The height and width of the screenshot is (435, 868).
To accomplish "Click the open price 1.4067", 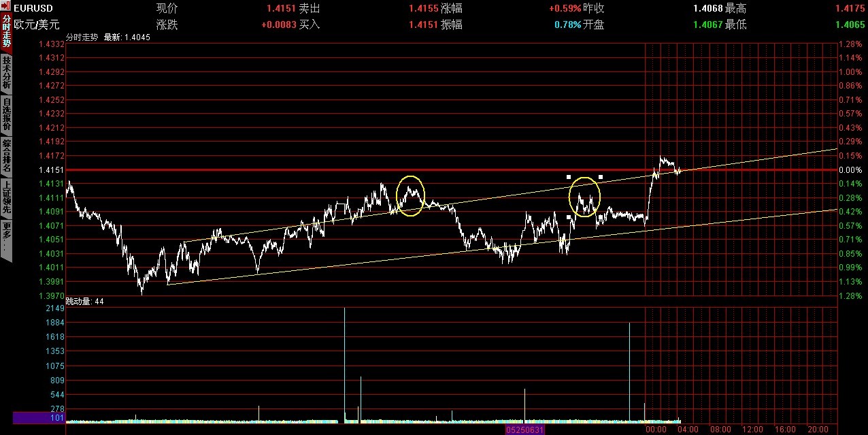I will click(x=707, y=25).
